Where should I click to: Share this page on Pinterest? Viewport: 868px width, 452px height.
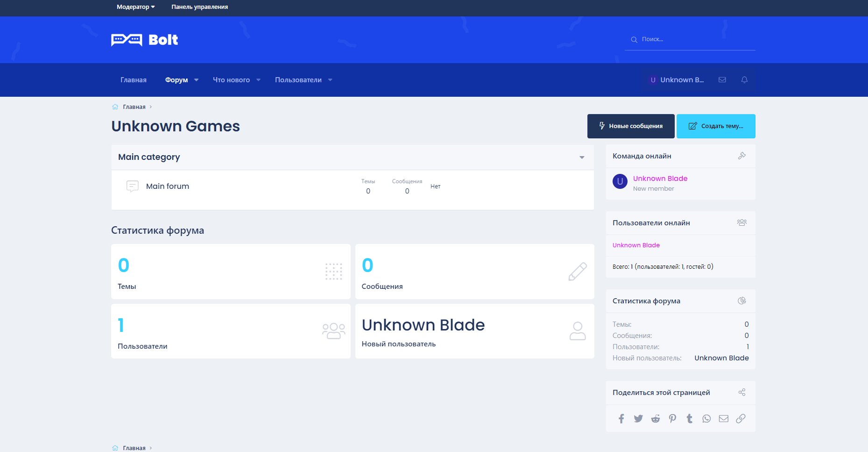[672, 419]
